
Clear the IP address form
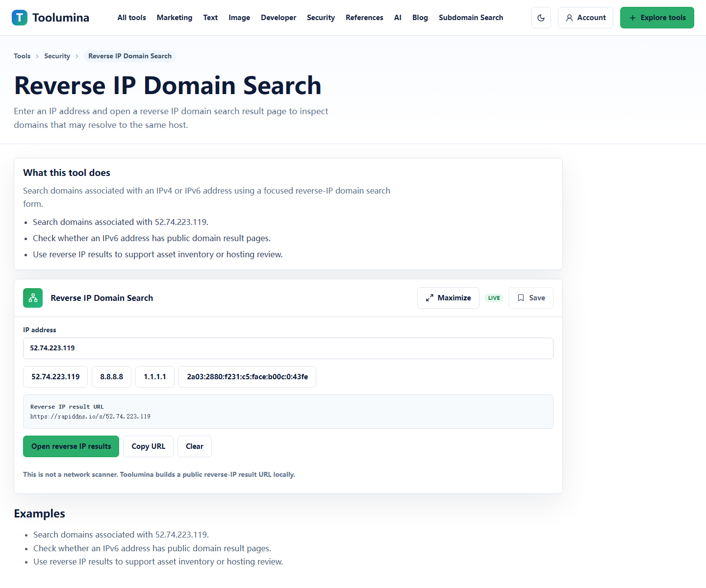coord(195,446)
